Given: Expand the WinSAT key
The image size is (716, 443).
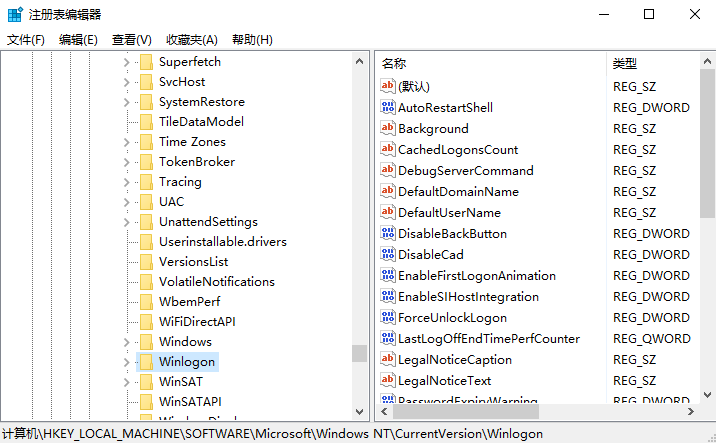Looking at the screenshot, I should [126, 382].
